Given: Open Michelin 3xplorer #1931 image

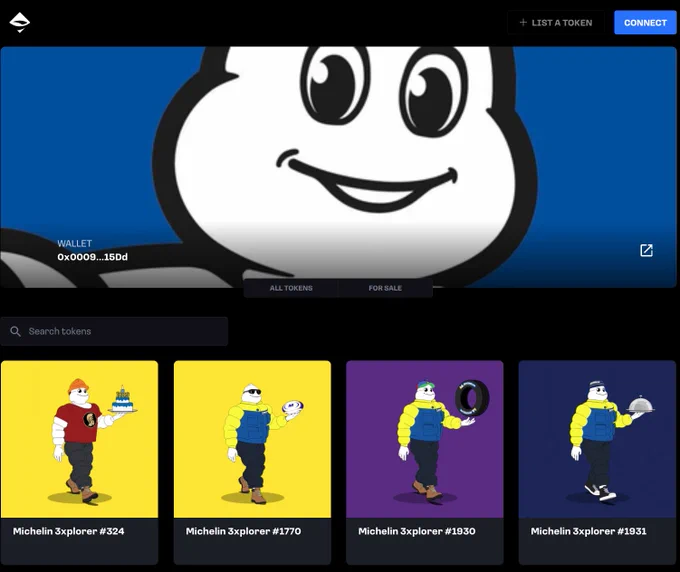Looking at the screenshot, I should (597, 439).
